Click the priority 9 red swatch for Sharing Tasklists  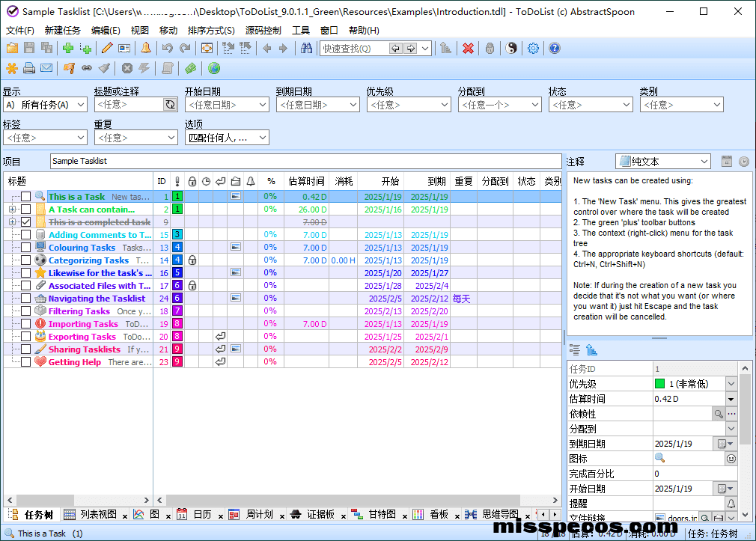(x=177, y=349)
